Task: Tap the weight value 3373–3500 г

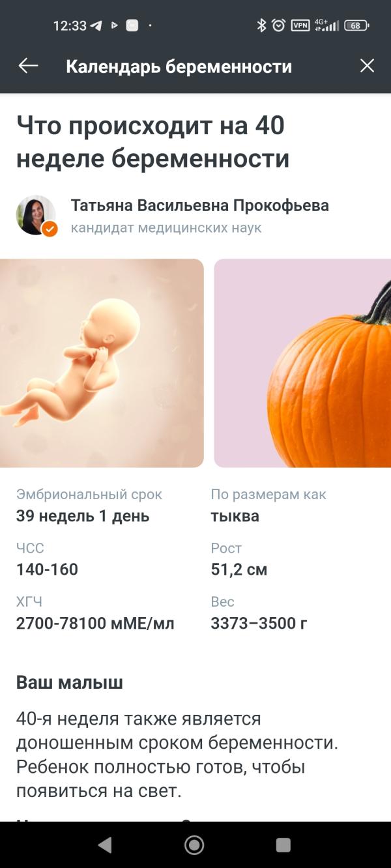Action: [259, 624]
